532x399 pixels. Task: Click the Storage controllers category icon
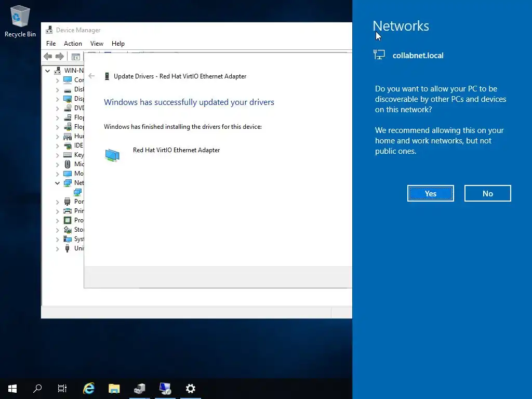coord(68,230)
